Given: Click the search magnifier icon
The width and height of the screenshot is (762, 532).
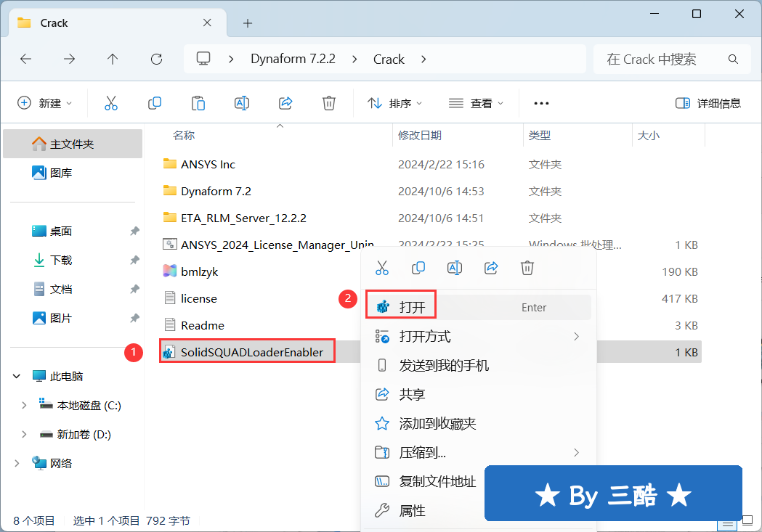Looking at the screenshot, I should (x=733, y=60).
